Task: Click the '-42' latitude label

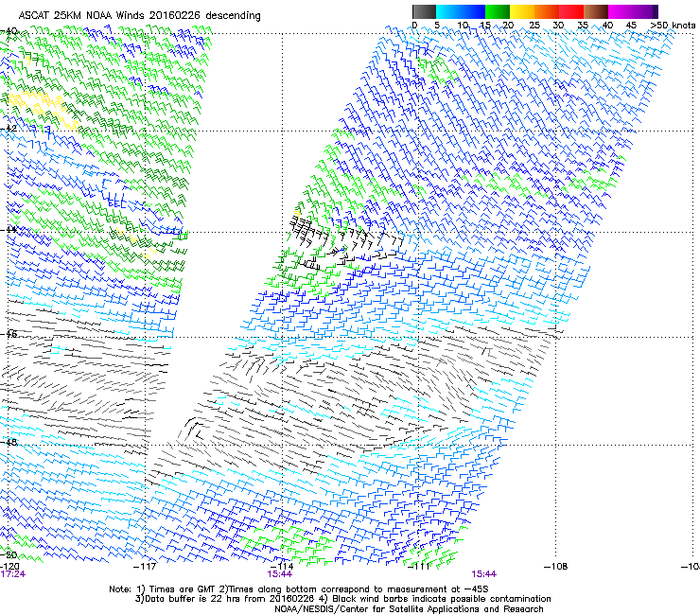Action: point(9,129)
